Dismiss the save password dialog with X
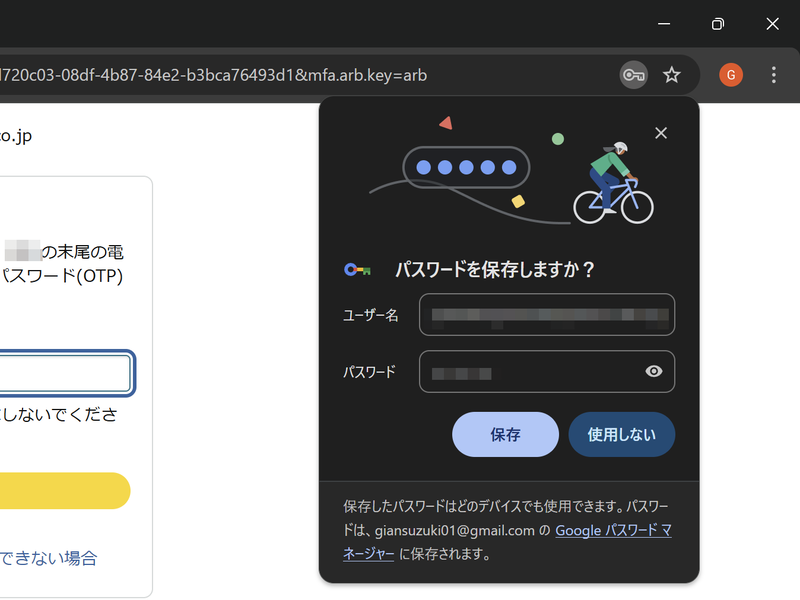The image size is (800, 600). [661, 132]
